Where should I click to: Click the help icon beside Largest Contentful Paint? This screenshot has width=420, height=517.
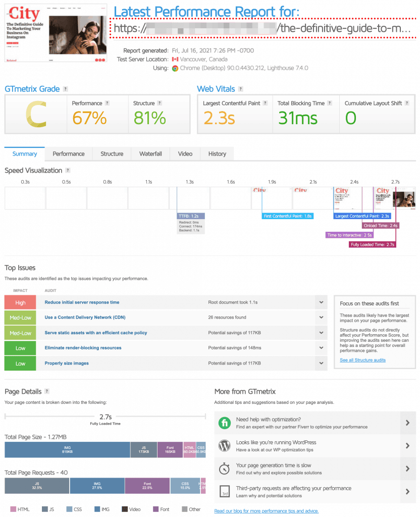tap(265, 104)
